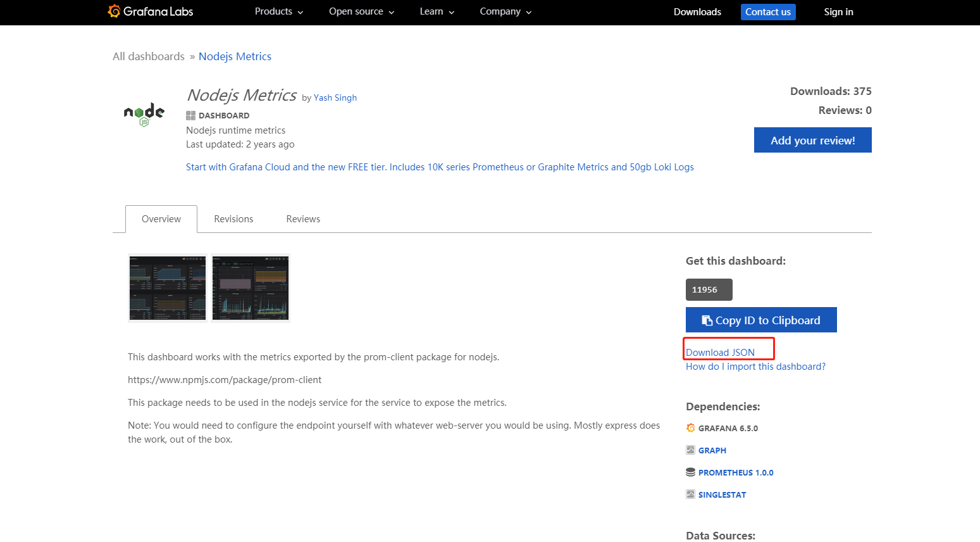Click the Contact us button

768,12
